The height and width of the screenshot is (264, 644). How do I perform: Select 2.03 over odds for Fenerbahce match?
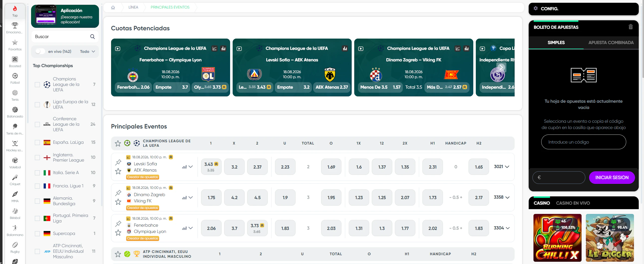coord(331,228)
